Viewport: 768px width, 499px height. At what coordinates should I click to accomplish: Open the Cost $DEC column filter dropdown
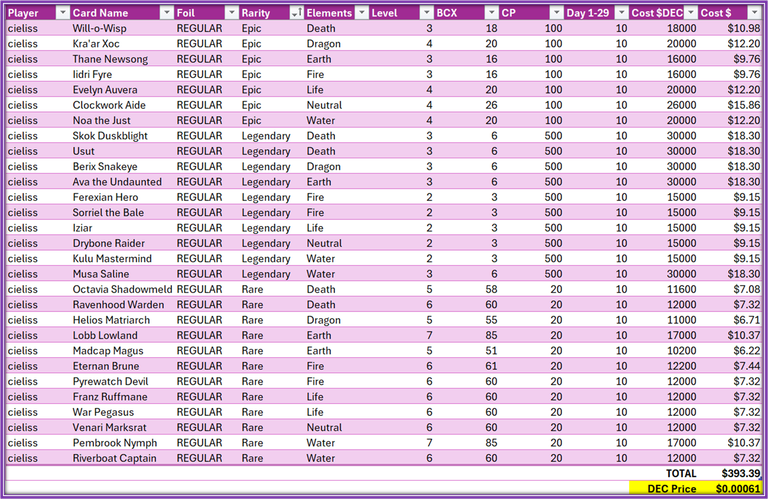click(691, 13)
